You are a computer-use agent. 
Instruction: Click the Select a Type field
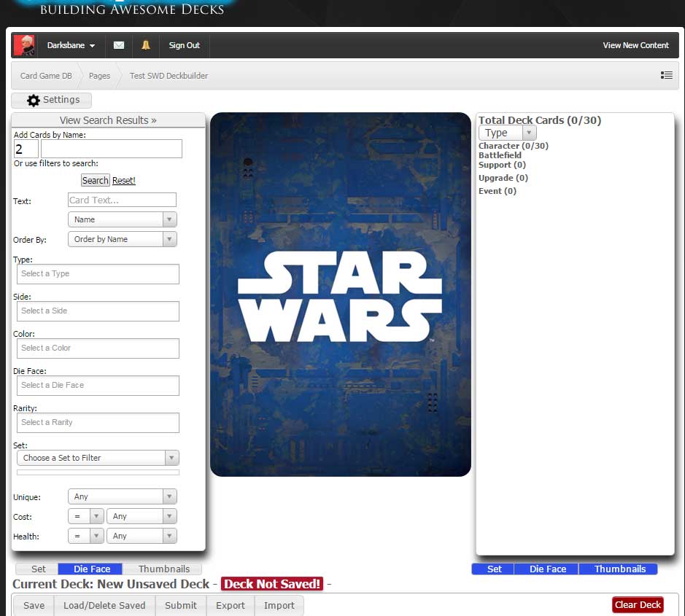[98, 274]
